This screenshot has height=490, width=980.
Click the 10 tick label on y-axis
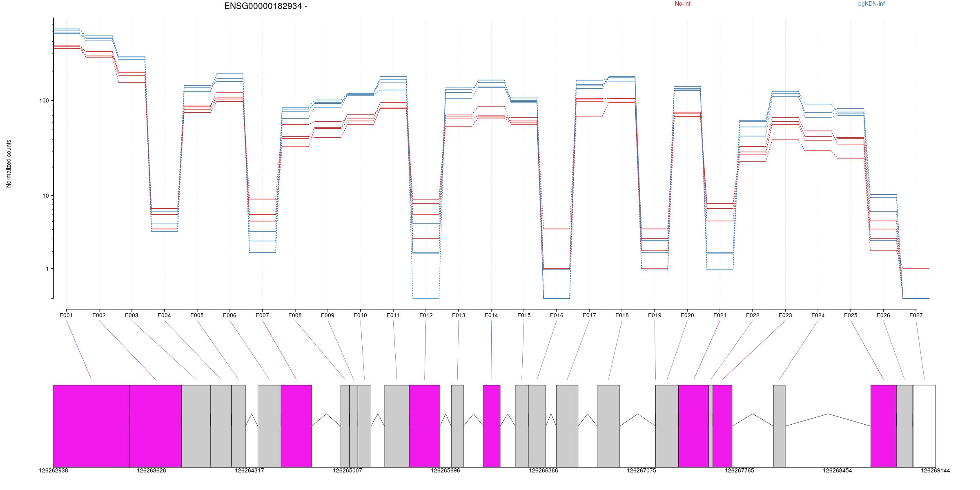(45, 196)
